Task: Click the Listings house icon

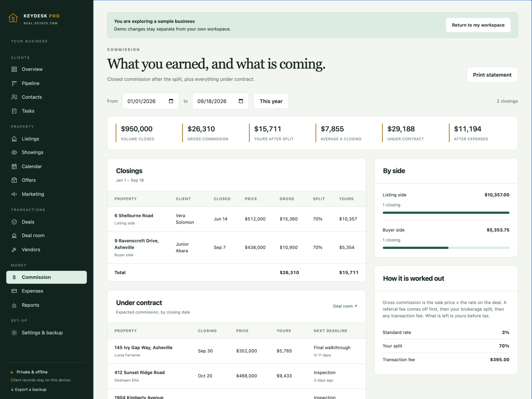Action: 14,139
